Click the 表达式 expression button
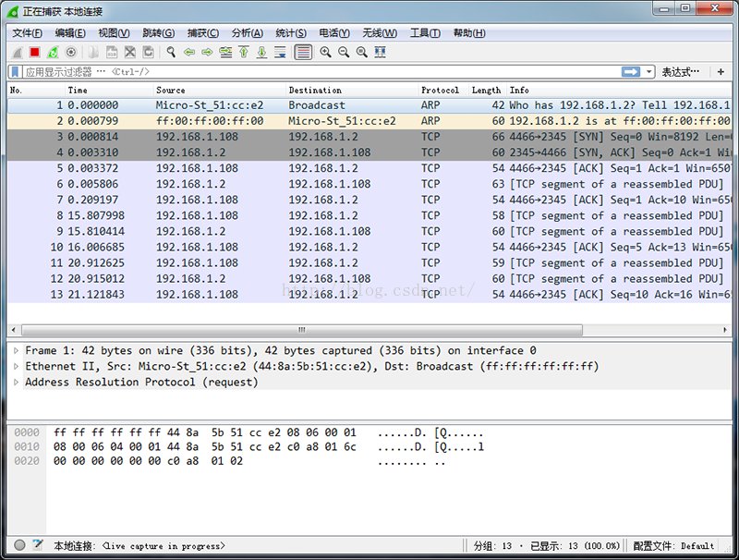This screenshot has height=560, width=739. [x=680, y=72]
